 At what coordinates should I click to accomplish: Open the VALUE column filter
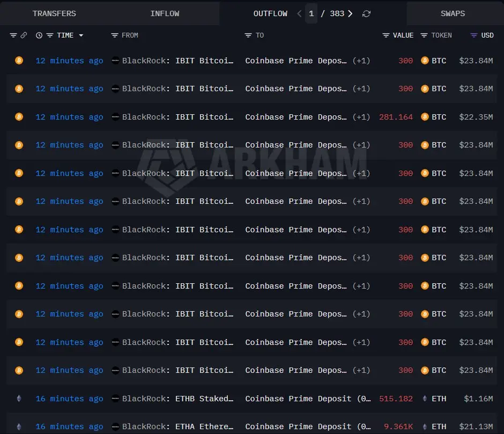coord(386,35)
